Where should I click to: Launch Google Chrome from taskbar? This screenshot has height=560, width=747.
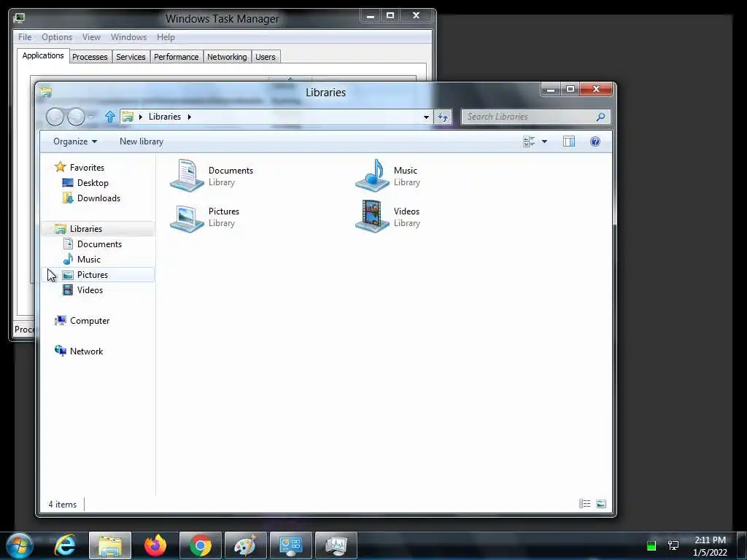click(201, 545)
